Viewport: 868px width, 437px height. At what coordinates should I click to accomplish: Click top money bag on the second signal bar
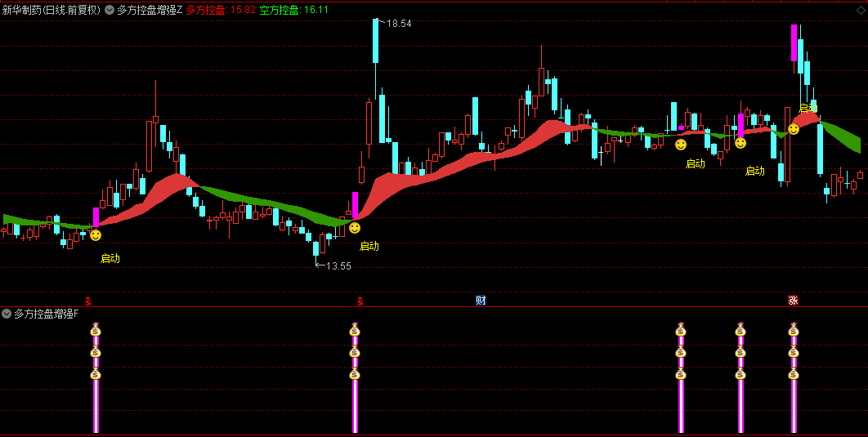coord(355,331)
